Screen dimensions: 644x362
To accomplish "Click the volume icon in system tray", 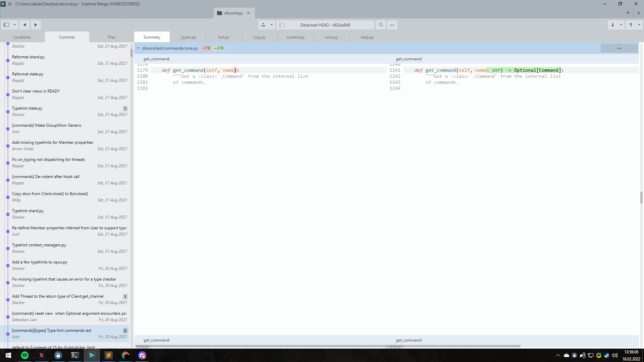I will [x=615, y=355].
